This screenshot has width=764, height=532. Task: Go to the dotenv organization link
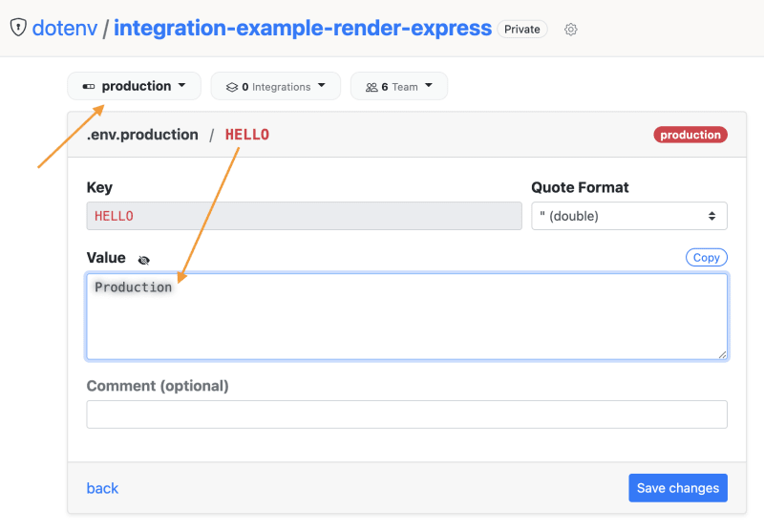click(x=65, y=29)
